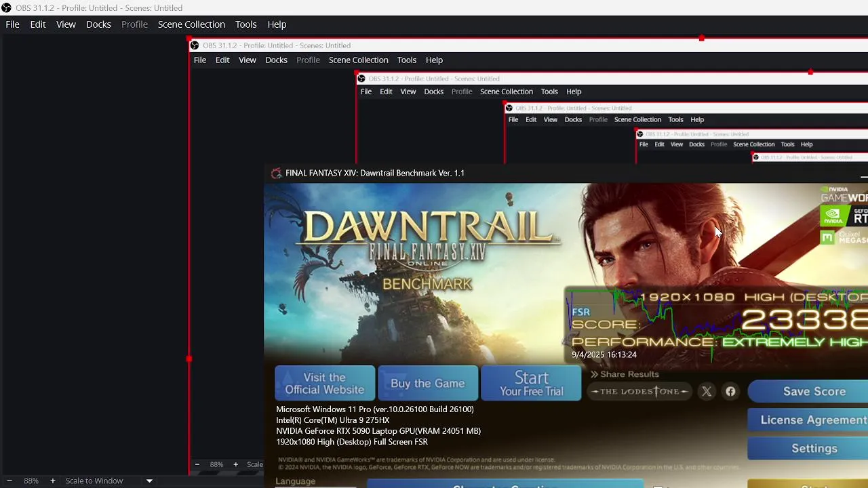Open the View menu in main OBS menu bar
Screen dimensions: 868x488
point(66,24)
